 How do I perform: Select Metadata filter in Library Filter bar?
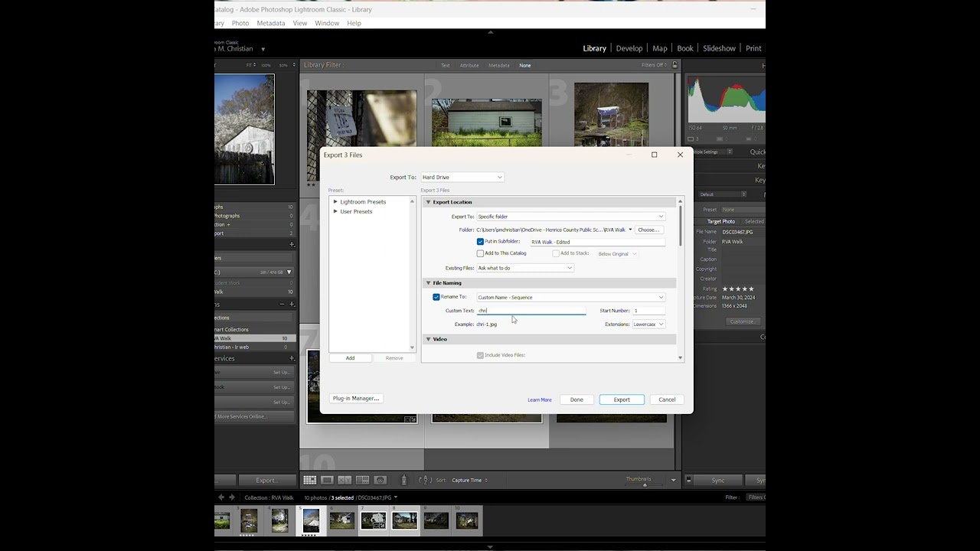coord(499,66)
